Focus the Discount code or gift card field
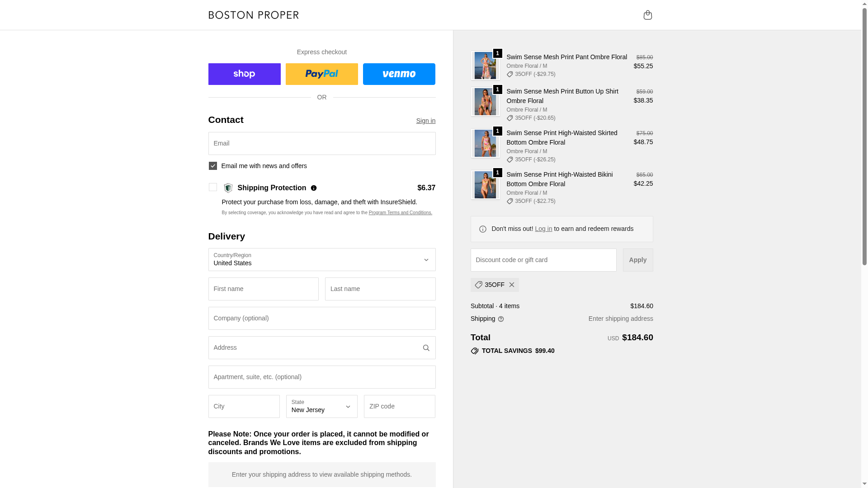This screenshot has width=868, height=488. [543, 260]
